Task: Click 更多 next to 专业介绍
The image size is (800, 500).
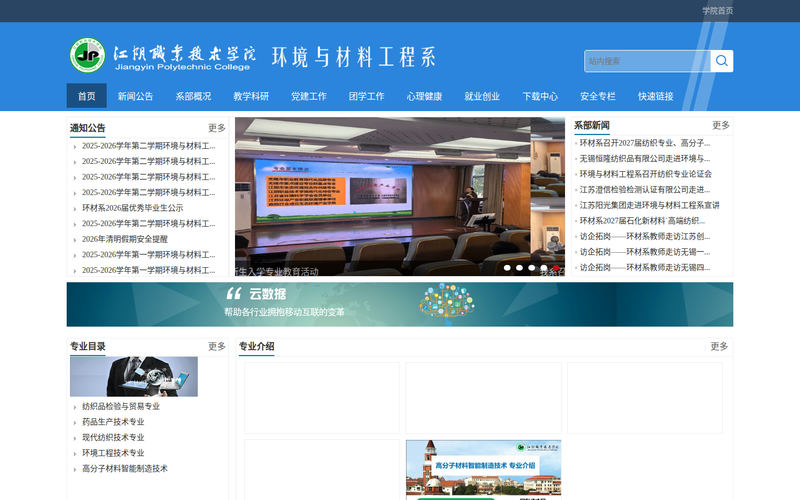Action: tap(719, 346)
